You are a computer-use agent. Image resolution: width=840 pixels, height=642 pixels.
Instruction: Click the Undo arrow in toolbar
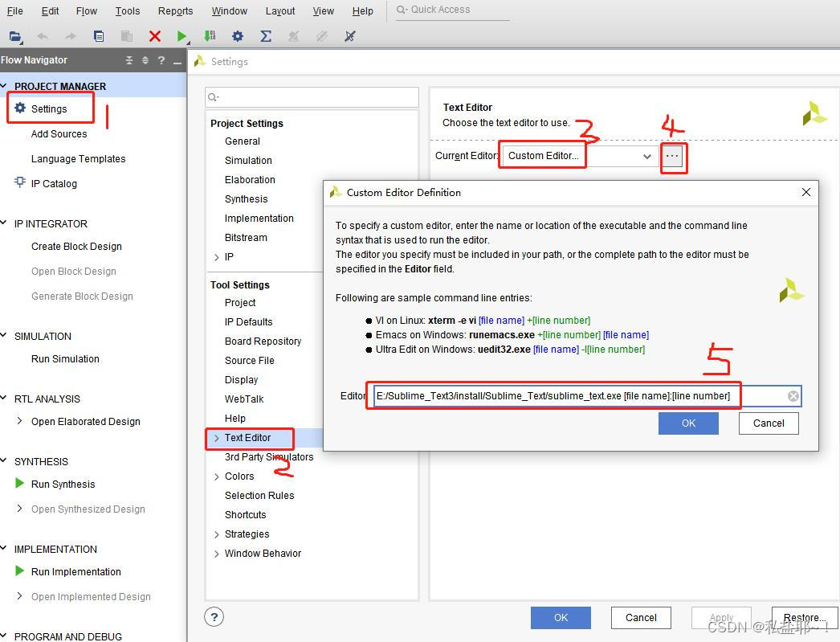[43, 36]
